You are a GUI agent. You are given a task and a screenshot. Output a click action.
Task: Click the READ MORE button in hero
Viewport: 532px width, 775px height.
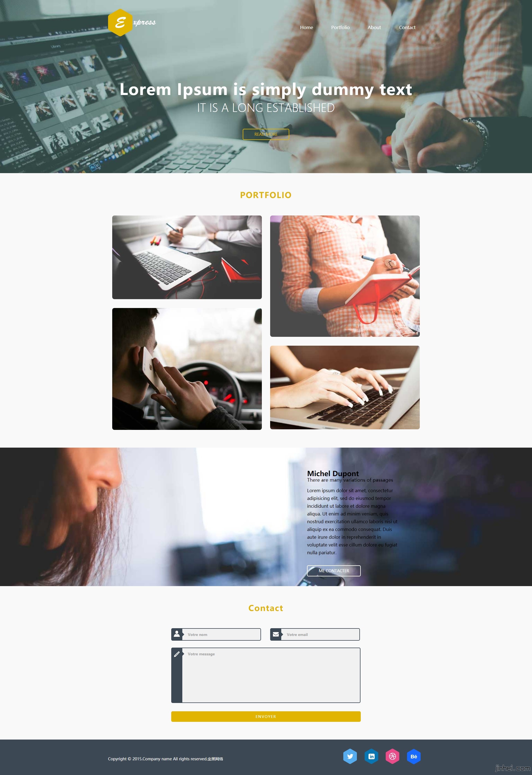pos(265,133)
